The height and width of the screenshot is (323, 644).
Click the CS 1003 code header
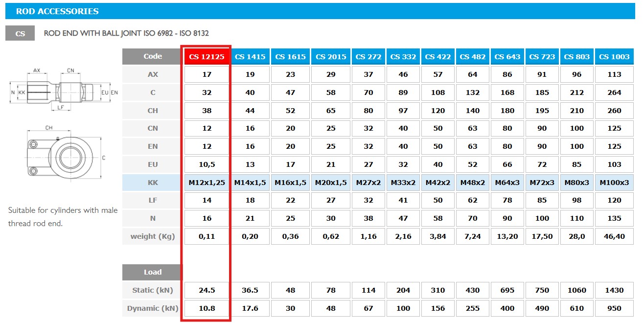[x=614, y=56]
